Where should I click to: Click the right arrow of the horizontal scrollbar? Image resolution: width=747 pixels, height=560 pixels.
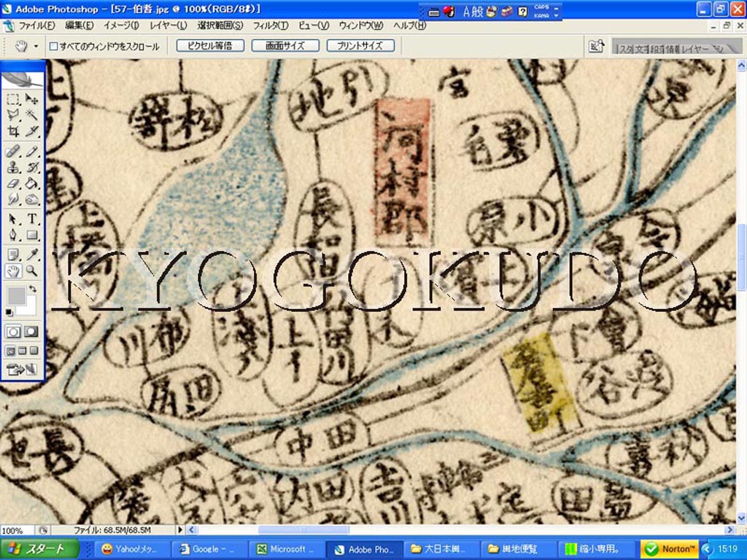729,529
